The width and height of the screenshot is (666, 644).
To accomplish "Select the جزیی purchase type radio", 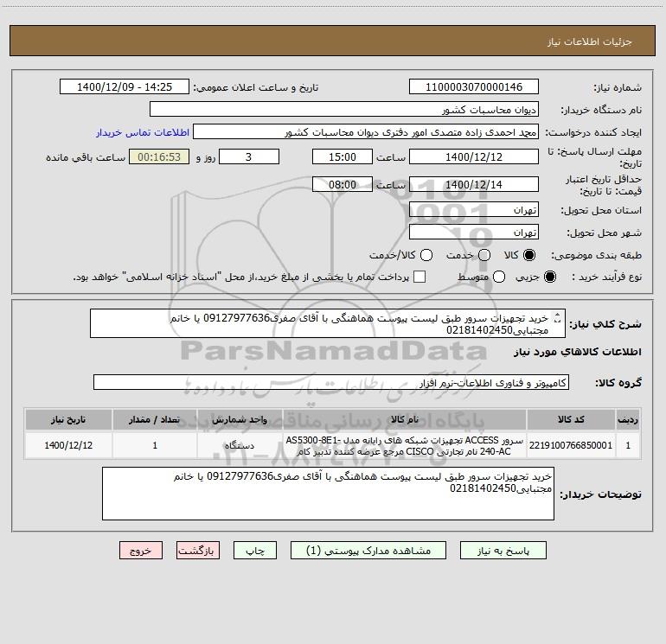I will click(x=549, y=277).
